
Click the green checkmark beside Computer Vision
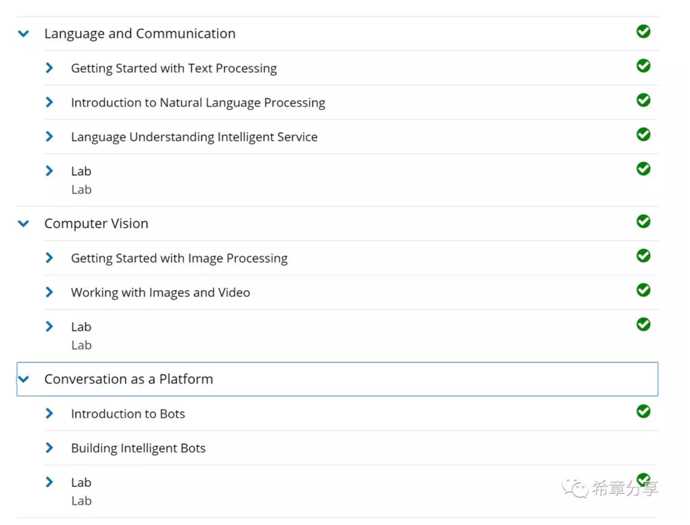point(643,221)
